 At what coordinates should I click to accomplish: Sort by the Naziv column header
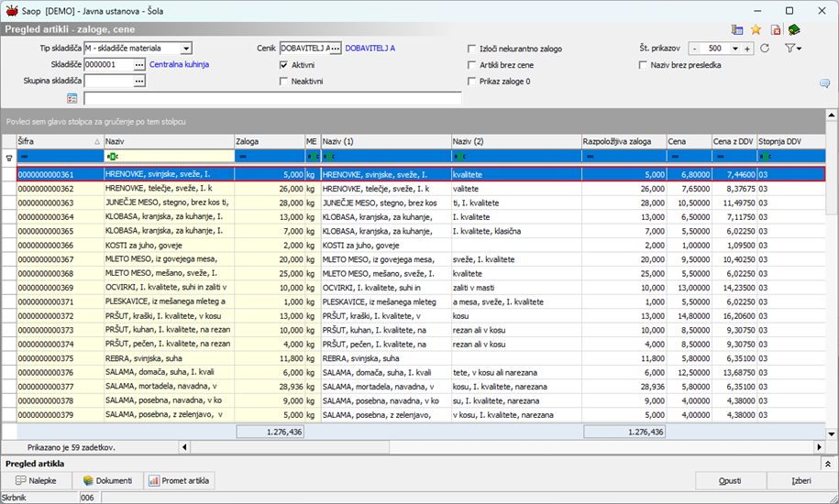point(169,142)
